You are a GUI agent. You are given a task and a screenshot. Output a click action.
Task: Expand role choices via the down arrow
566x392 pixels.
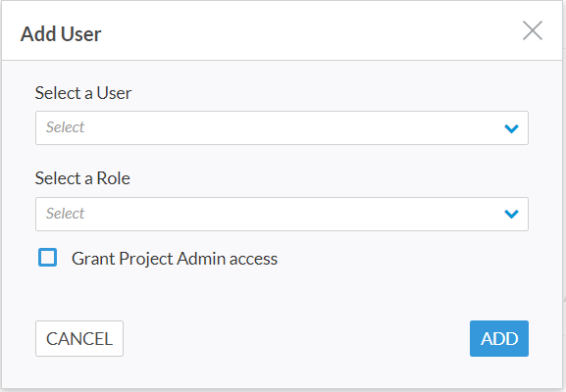click(511, 215)
